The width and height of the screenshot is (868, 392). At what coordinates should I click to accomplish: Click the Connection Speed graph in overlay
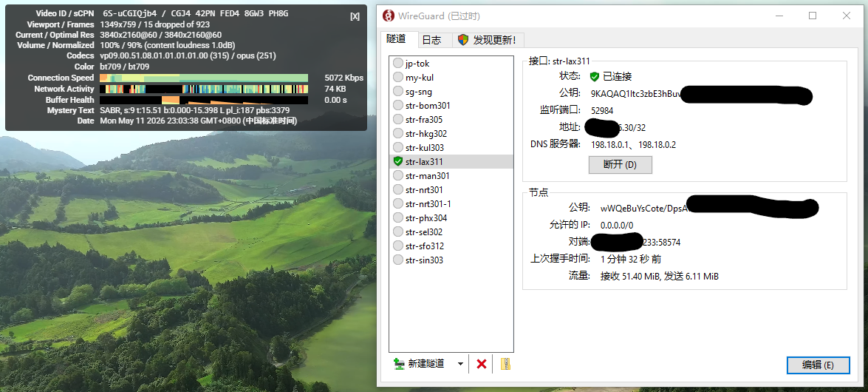(204, 78)
